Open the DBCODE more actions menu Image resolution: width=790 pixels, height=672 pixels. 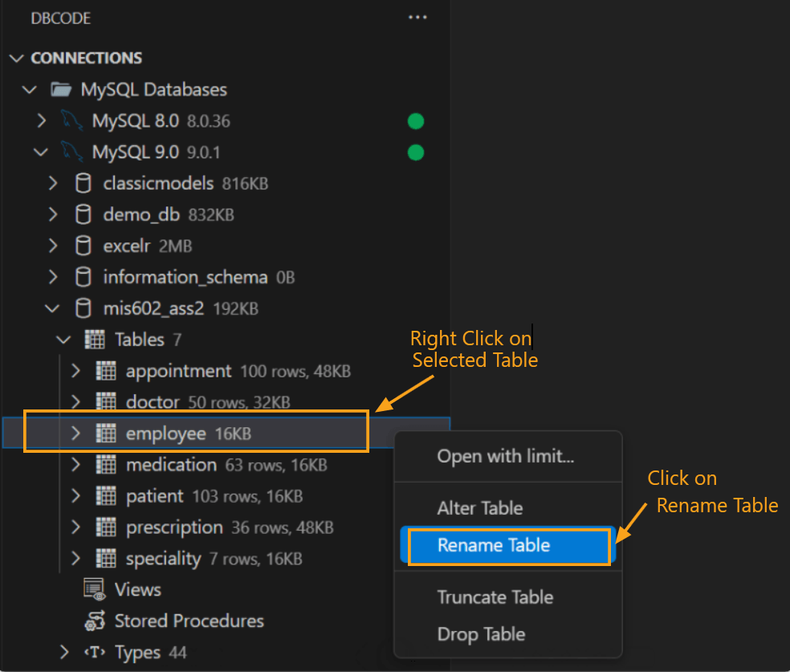tap(417, 17)
